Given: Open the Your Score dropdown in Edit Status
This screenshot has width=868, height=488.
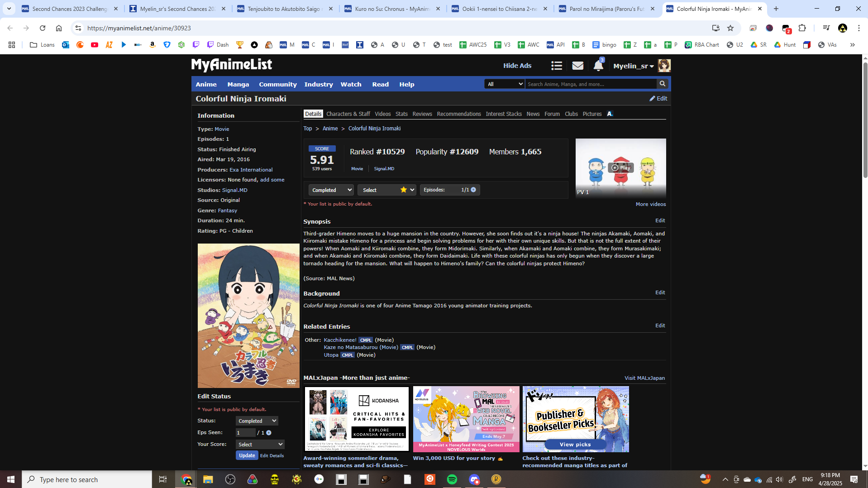Looking at the screenshot, I should tap(260, 445).
